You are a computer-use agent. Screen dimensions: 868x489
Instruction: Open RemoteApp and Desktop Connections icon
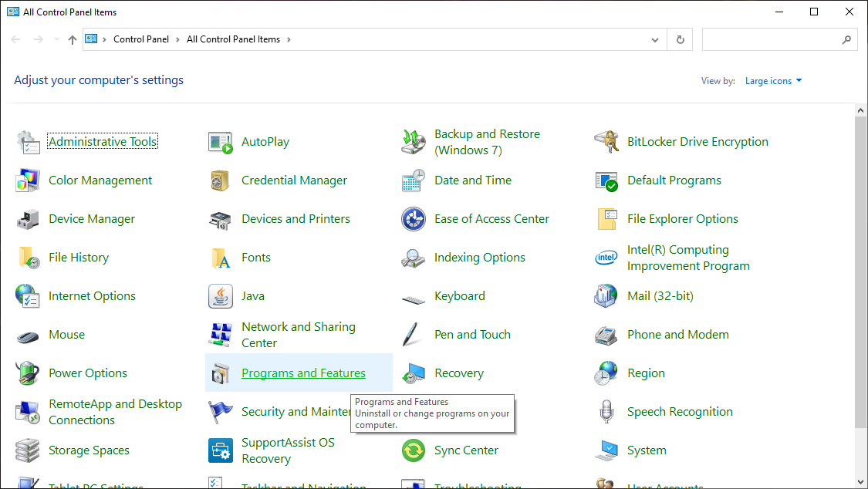(x=28, y=412)
